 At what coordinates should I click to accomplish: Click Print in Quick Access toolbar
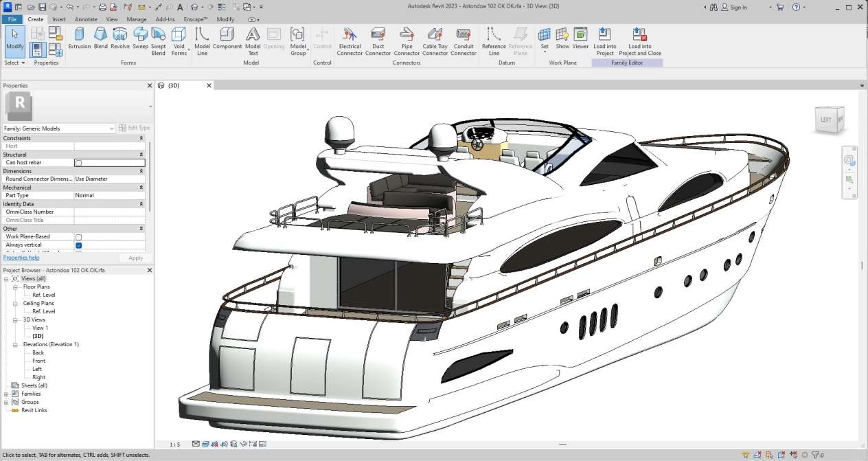click(x=102, y=7)
